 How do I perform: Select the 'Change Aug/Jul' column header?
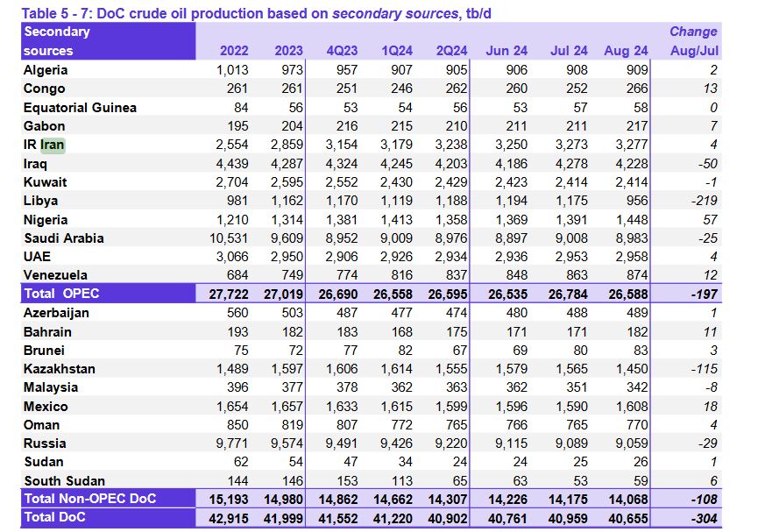[x=693, y=41]
